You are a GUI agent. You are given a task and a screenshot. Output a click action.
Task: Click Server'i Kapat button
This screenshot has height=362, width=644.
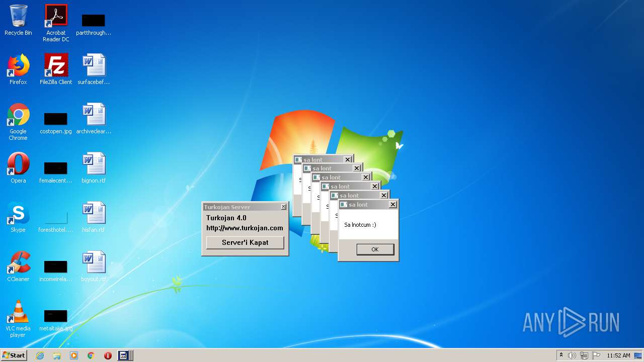point(245,242)
